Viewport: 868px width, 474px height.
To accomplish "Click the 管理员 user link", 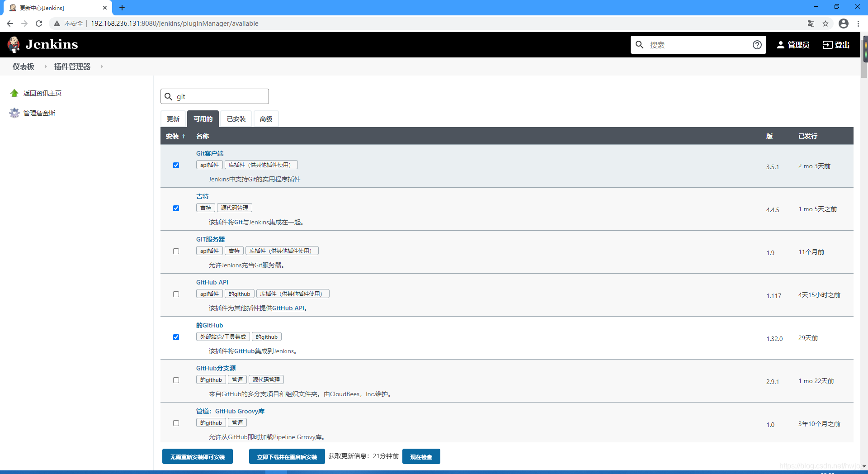I will click(x=793, y=45).
